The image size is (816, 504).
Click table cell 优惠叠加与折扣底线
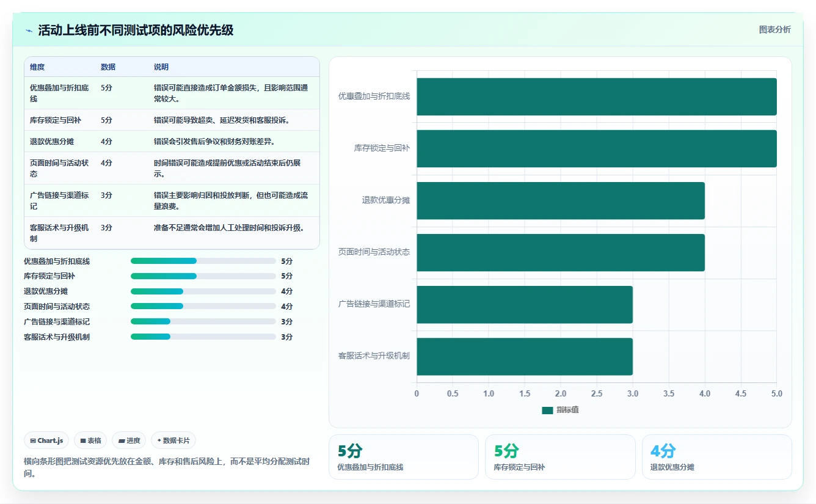click(x=59, y=93)
